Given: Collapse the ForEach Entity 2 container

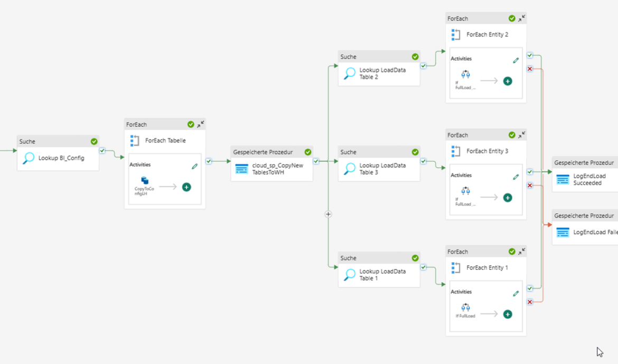Looking at the screenshot, I should [522, 18].
